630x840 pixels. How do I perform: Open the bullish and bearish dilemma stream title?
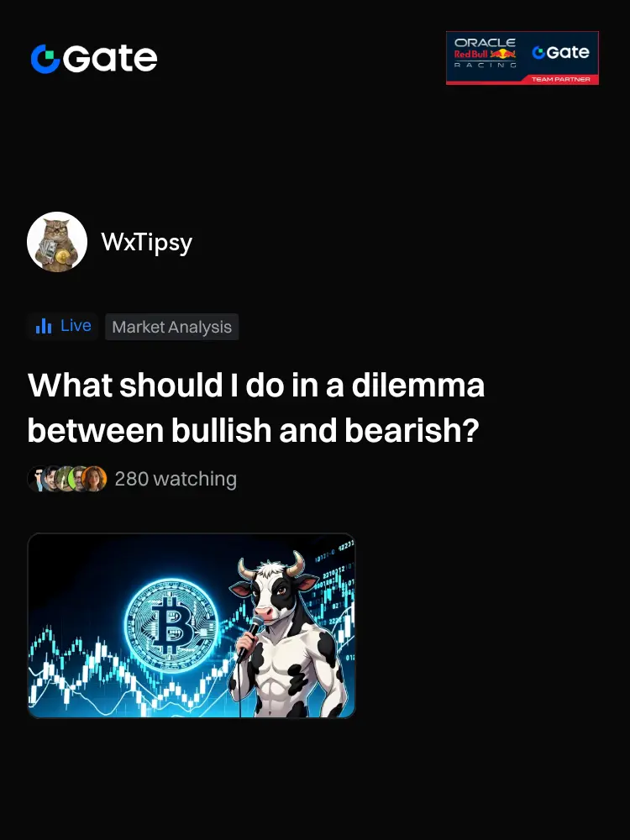pos(256,407)
